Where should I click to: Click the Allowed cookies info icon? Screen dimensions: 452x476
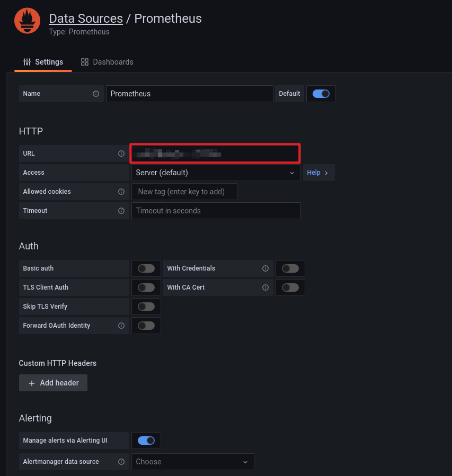pos(121,192)
